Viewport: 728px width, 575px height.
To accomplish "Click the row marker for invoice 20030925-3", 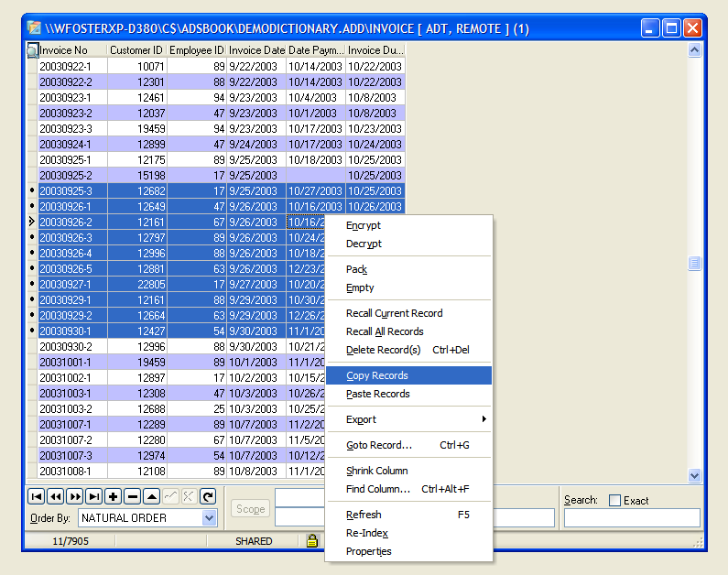I will tap(32, 190).
